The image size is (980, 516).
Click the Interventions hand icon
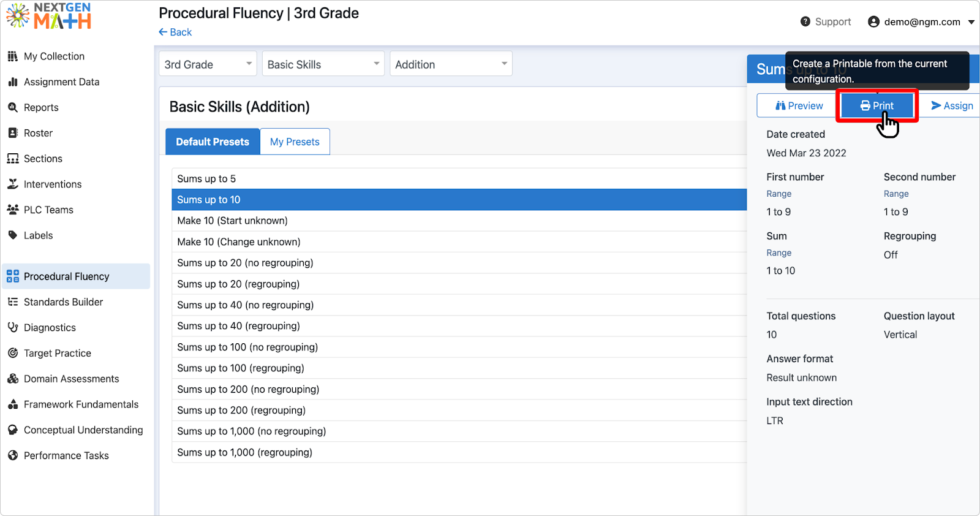12,184
